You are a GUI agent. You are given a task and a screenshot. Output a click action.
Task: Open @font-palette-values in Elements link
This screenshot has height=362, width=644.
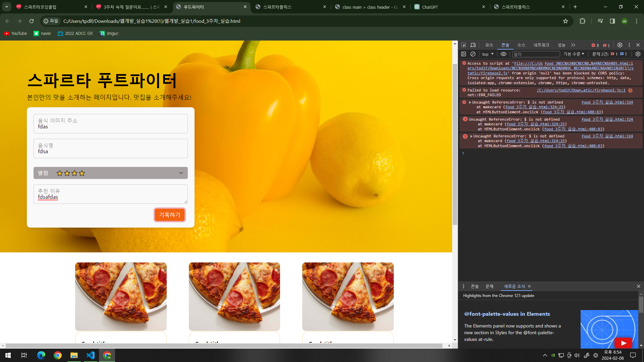pyautogui.click(x=507, y=314)
